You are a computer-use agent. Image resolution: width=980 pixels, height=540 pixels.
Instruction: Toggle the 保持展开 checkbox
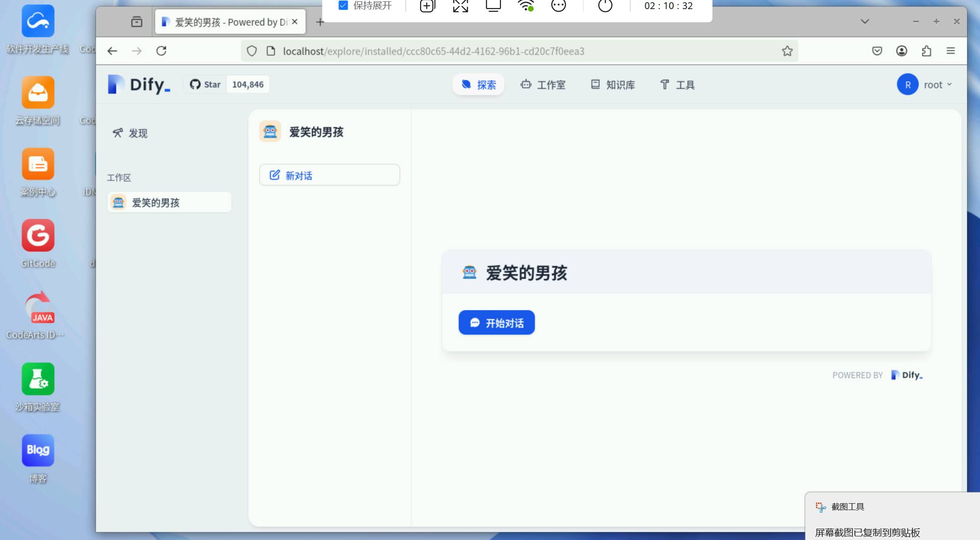(x=343, y=5)
